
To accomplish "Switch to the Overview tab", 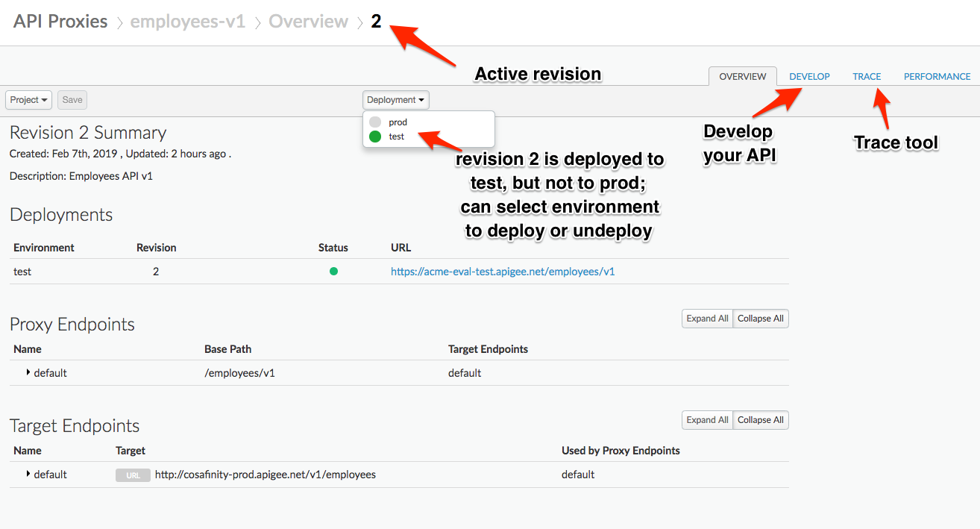I will [x=742, y=76].
